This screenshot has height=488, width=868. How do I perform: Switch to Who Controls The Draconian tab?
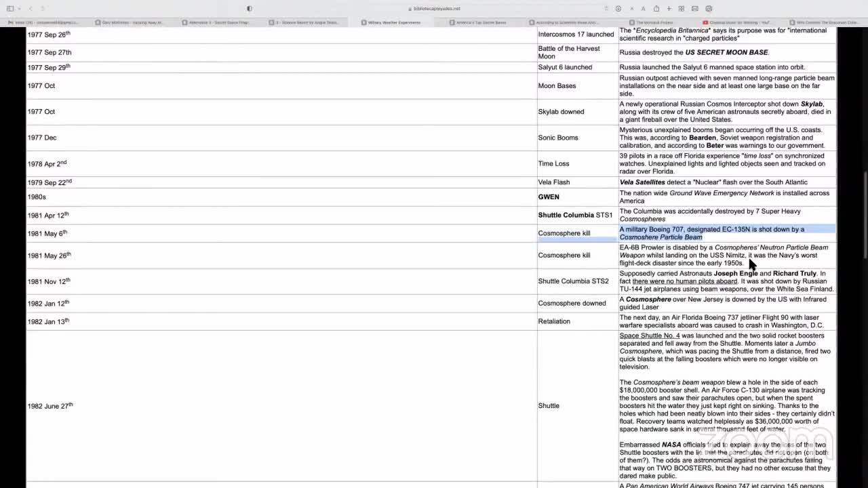tap(824, 22)
